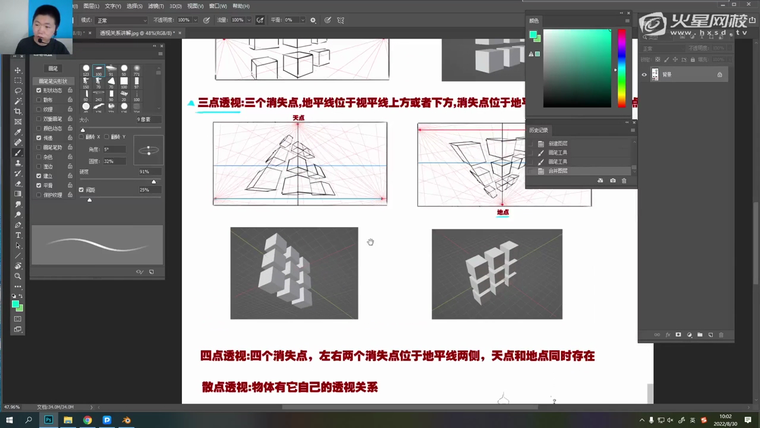
Task: Select the Lasso tool
Action: click(x=18, y=91)
